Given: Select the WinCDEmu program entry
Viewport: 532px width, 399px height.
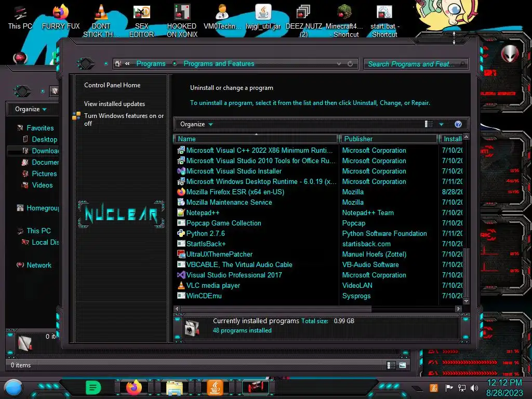Looking at the screenshot, I should [x=204, y=296].
